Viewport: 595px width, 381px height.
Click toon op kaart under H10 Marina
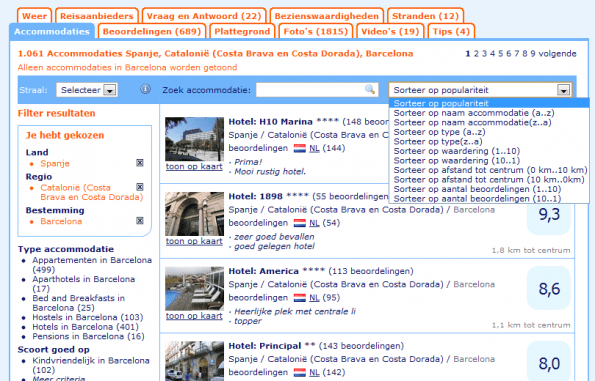coord(194,167)
